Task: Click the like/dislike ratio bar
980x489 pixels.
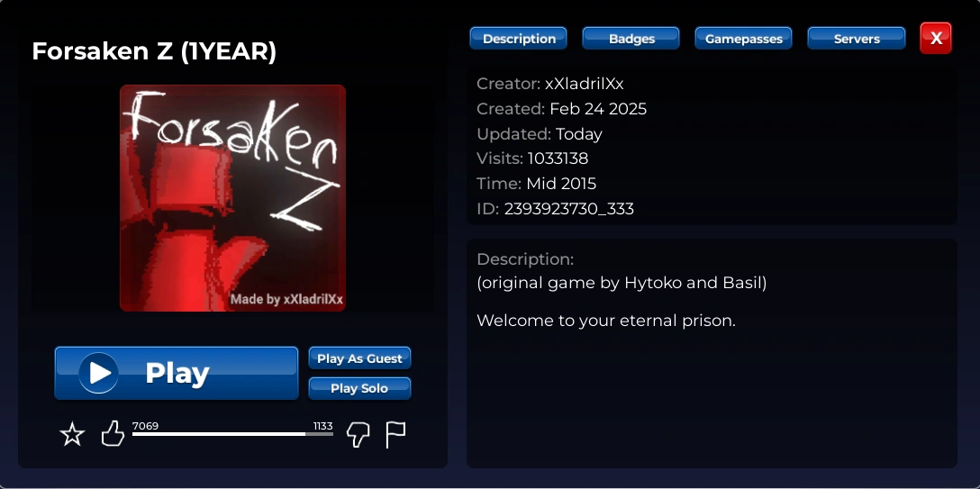Action: 232,433
